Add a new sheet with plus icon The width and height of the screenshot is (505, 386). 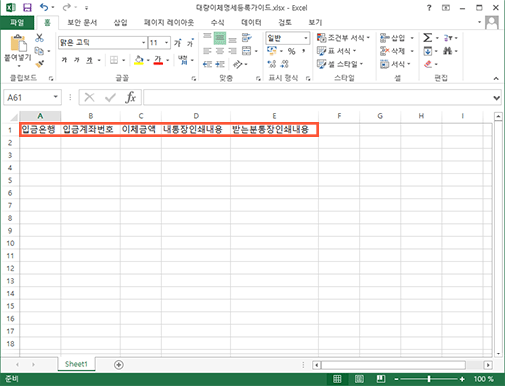point(119,365)
